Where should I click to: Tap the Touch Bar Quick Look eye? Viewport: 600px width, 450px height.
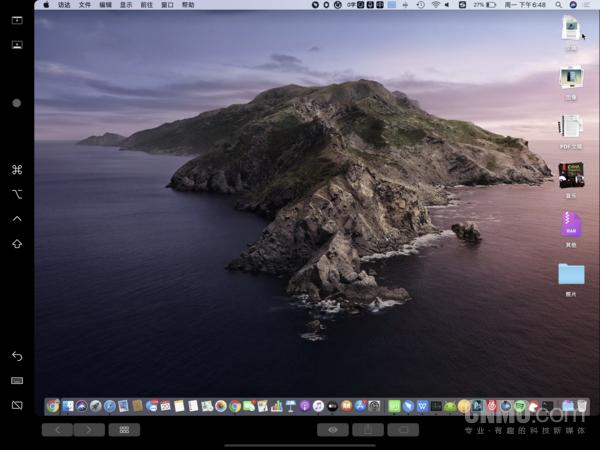333,430
